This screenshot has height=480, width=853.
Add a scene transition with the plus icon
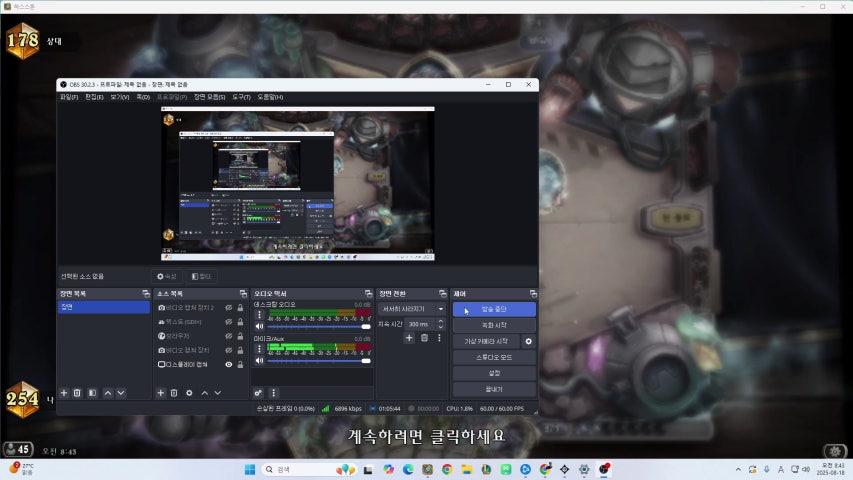click(409, 338)
